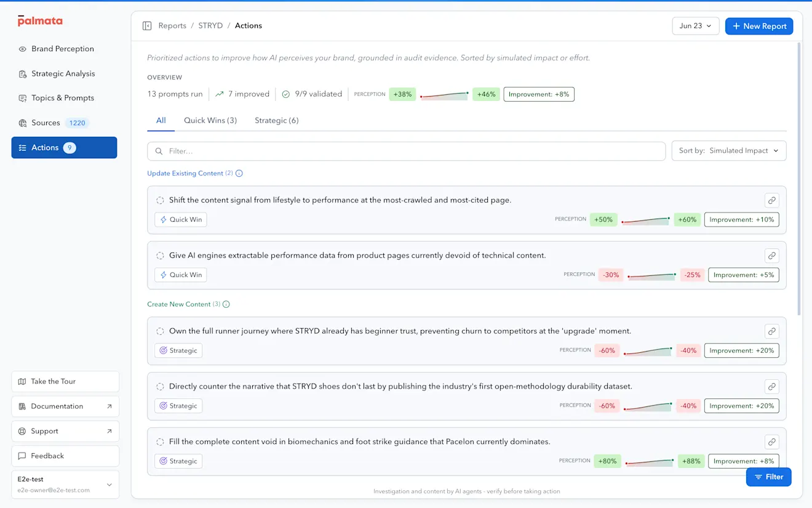Toggle status circle for 'Own the full runner journey'

pyautogui.click(x=160, y=331)
